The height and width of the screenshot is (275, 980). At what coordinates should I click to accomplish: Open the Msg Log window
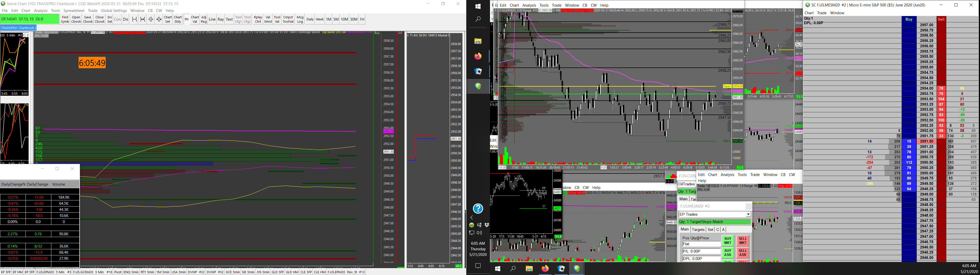click(x=300, y=19)
